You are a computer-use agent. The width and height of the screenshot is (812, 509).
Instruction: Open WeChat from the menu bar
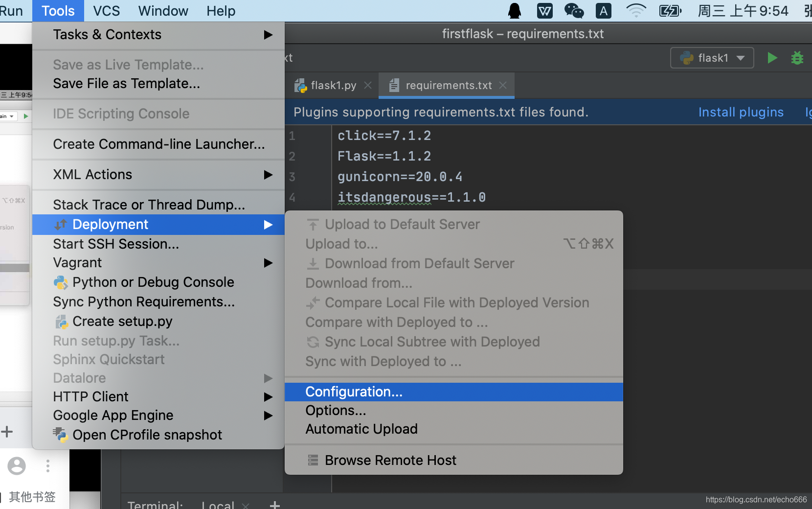click(x=574, y=11)
